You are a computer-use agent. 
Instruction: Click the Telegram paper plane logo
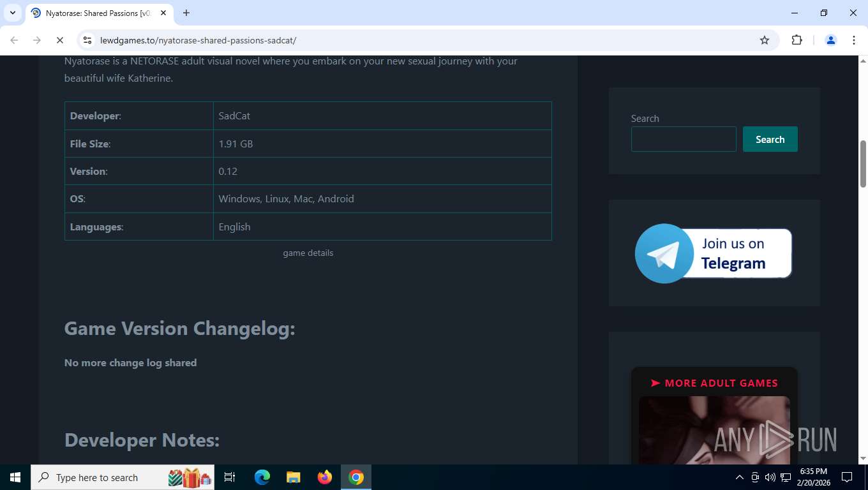pos(664,253)
